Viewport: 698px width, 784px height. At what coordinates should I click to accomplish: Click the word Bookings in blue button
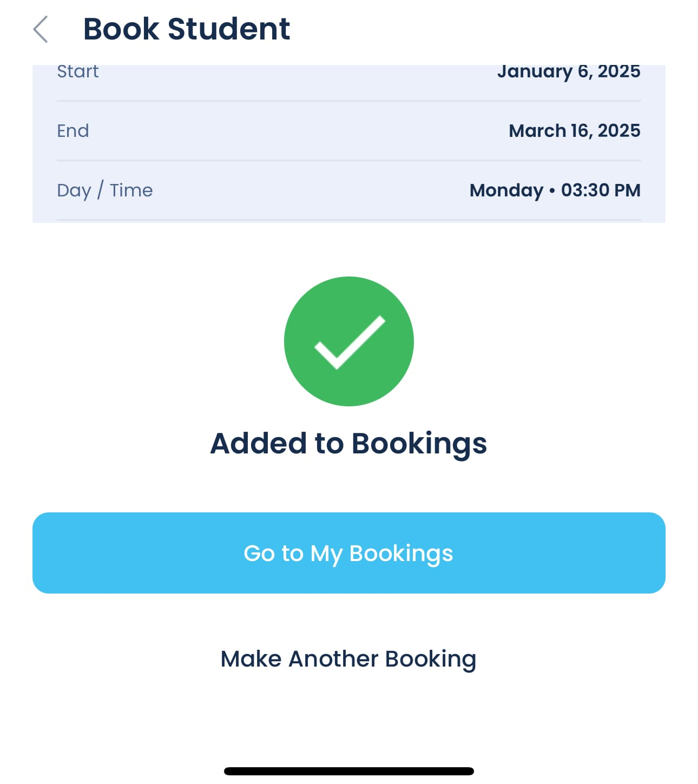(401, 554)
